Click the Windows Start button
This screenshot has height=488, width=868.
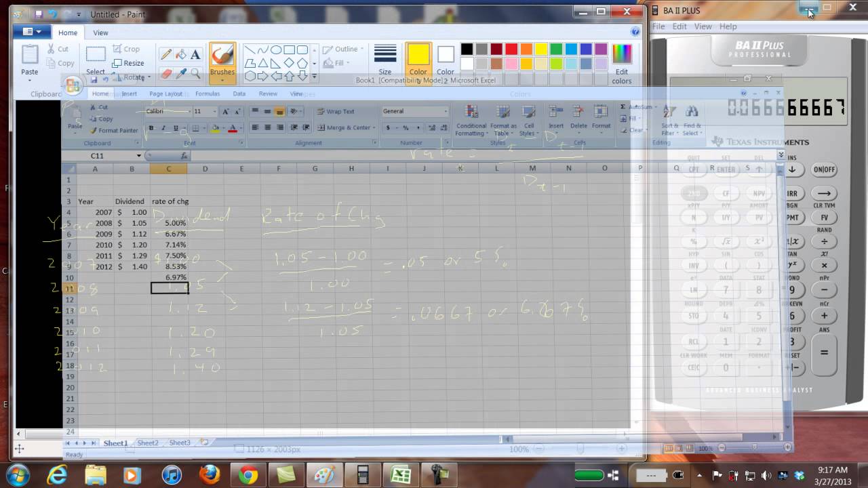[x=18, y=475]
